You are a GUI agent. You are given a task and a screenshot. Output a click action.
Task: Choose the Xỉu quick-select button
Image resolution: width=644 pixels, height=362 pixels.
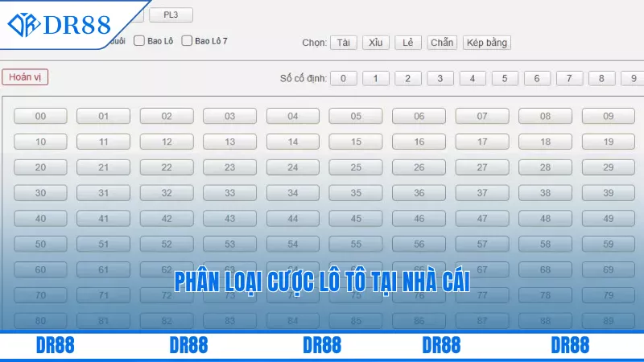click(x=375, y=43)
